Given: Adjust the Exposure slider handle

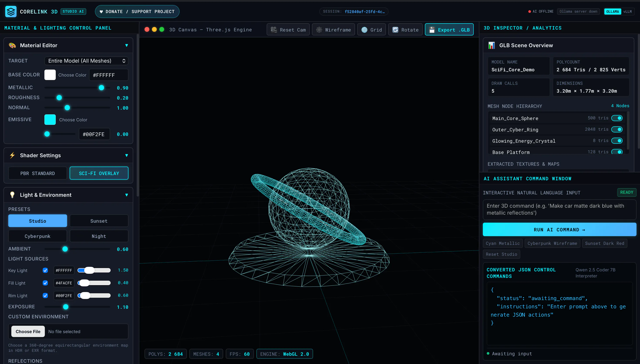Looking at the screenshot, I should 66,307.
